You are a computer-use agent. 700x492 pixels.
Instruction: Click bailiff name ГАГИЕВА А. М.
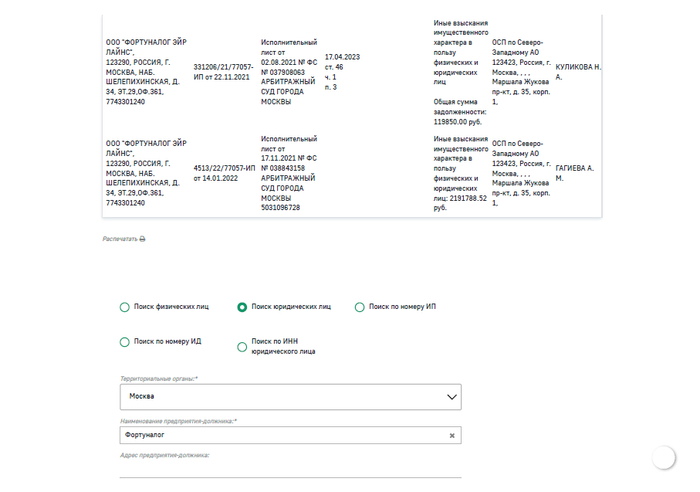tap(575, 174)
